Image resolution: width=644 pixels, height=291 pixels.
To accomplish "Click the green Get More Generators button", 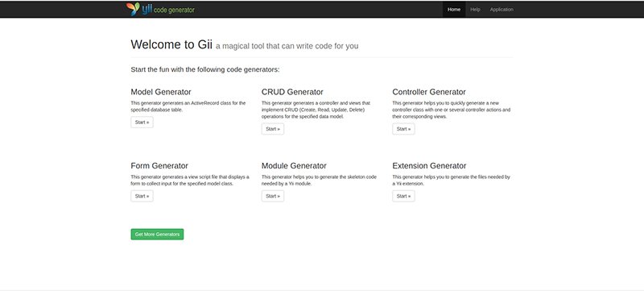I will [x=157, y=235].
